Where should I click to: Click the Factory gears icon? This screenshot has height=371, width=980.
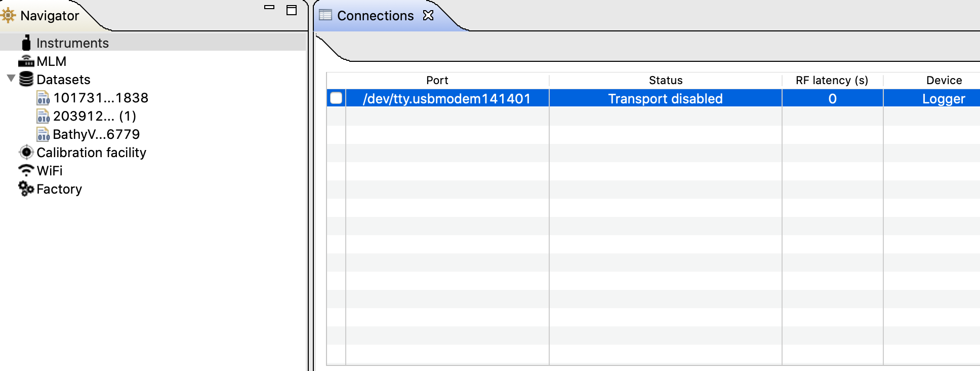(x=26, y=189)
